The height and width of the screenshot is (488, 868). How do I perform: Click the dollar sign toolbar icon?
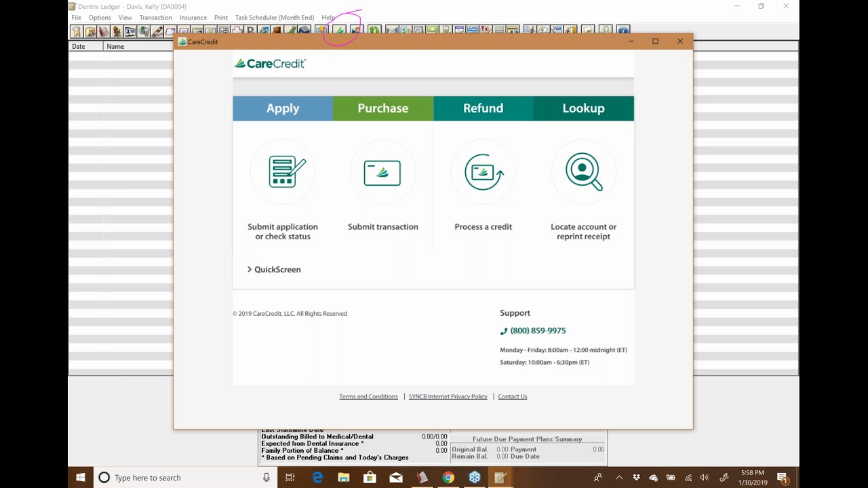click(403, 30)
